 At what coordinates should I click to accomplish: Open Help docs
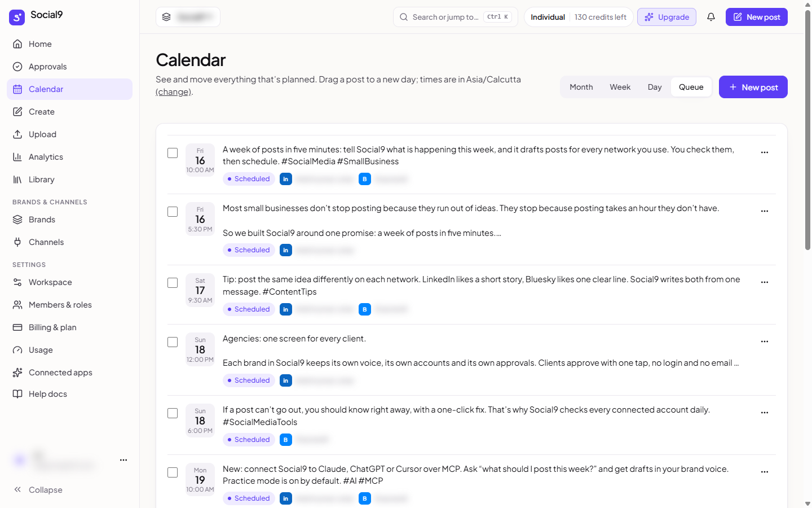point(69,394)
